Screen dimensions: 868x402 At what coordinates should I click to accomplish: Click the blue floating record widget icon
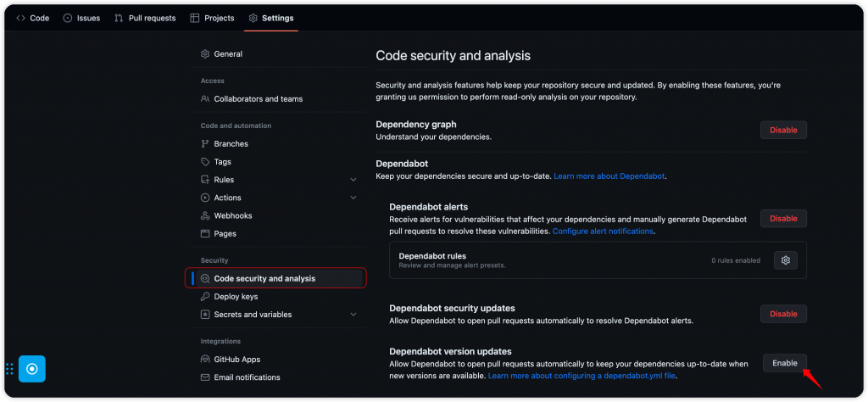(x=31, y=369)
